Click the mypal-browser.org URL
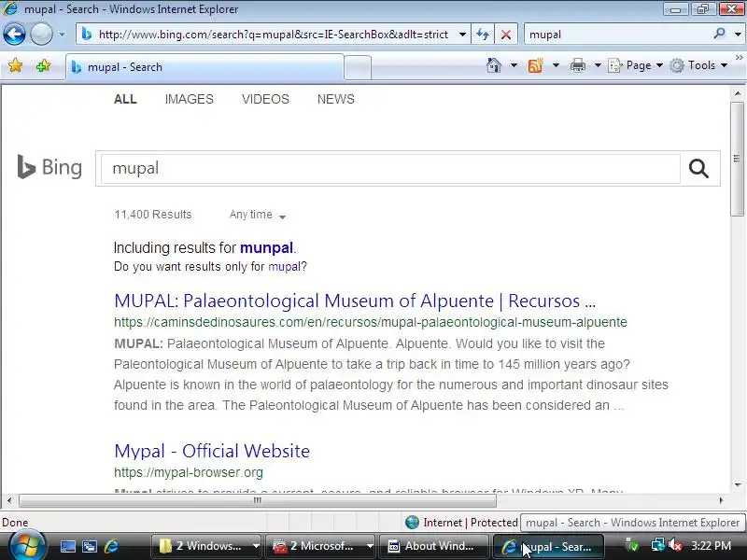The image size is (747, 560). pyautogui.click(x=189, y=472)
